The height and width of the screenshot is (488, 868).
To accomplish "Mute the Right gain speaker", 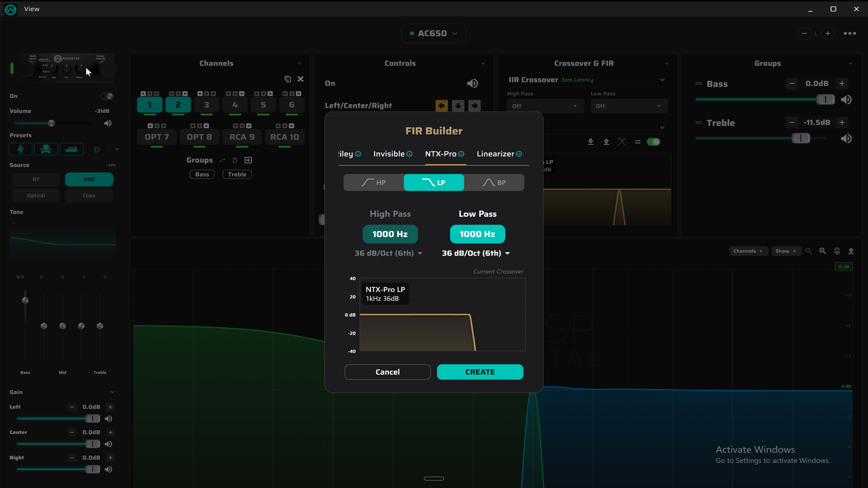I will pyautogui.click(x=108, y=470).
